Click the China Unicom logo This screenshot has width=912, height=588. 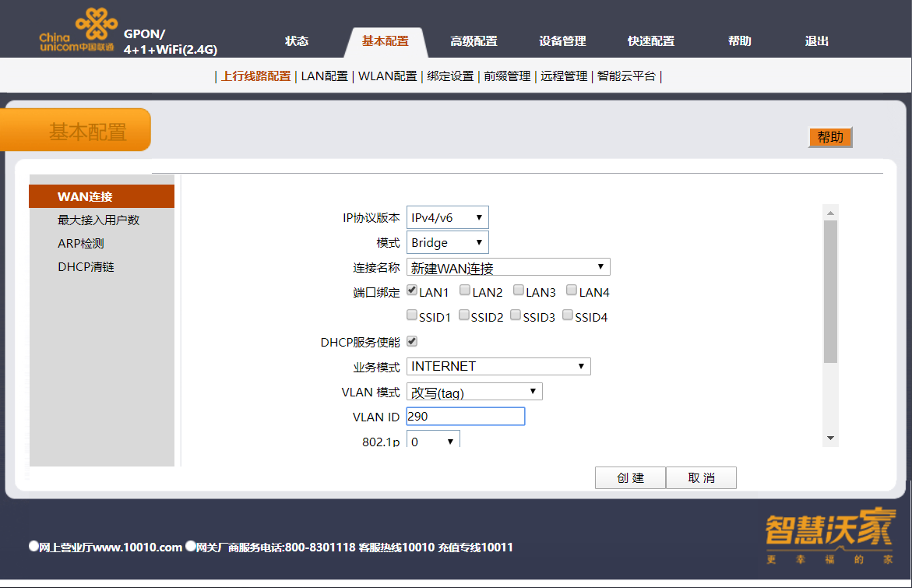78,30
